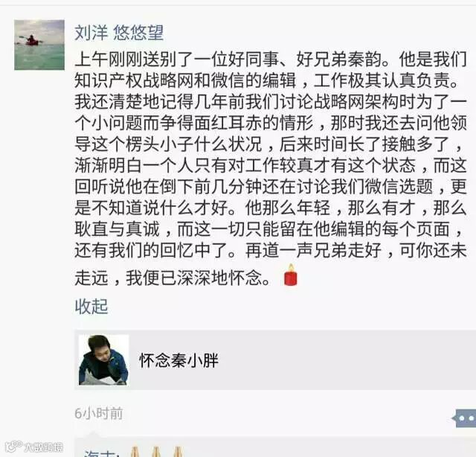Click the third prayer emoji in the comment row
476x457 pixels.
178,452
